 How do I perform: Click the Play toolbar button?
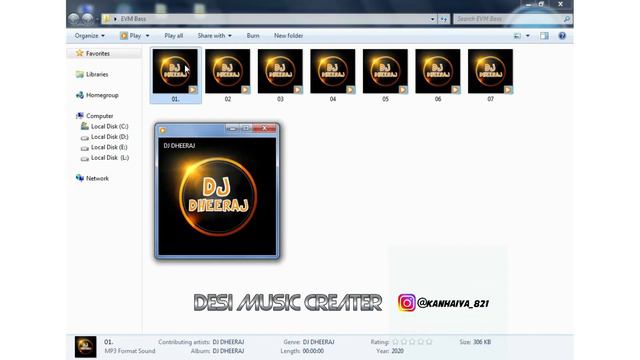(x=131, y=36)
